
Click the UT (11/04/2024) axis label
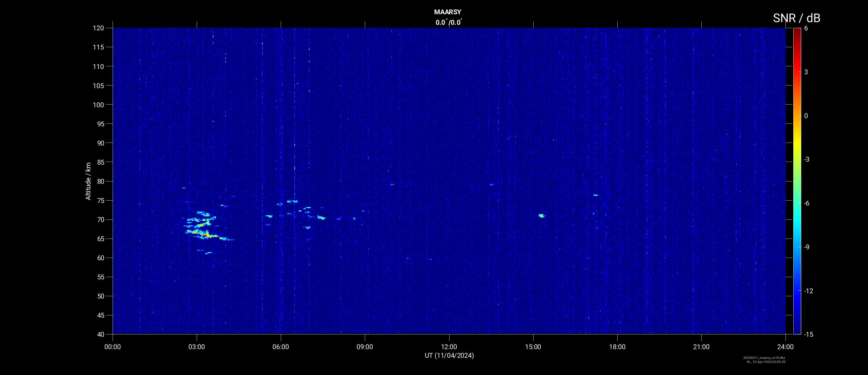(x=449, y=355)
